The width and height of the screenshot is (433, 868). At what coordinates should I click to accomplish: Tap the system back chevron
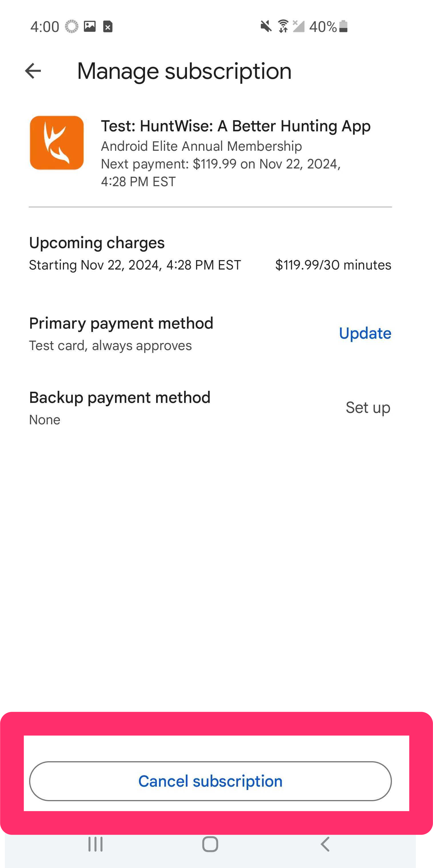[x=325, y=844]
